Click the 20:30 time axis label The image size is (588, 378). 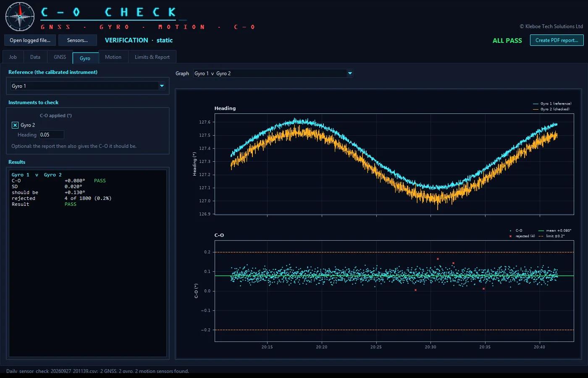point(430,347)
